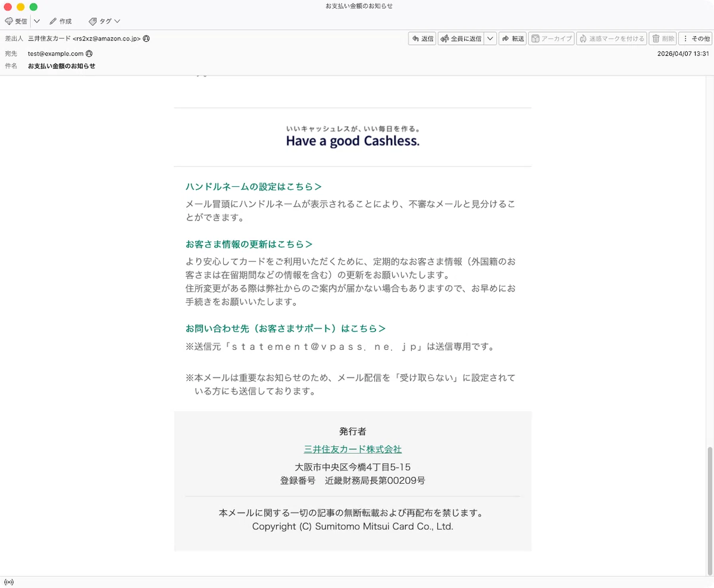Expand the dropdown arrow beside 全員に返信
714x588 pixels.
click(x=490, y=39)
